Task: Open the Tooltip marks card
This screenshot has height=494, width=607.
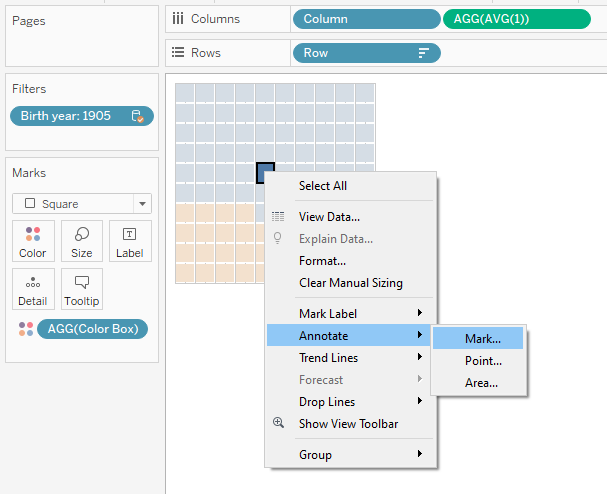Action: 82,289
